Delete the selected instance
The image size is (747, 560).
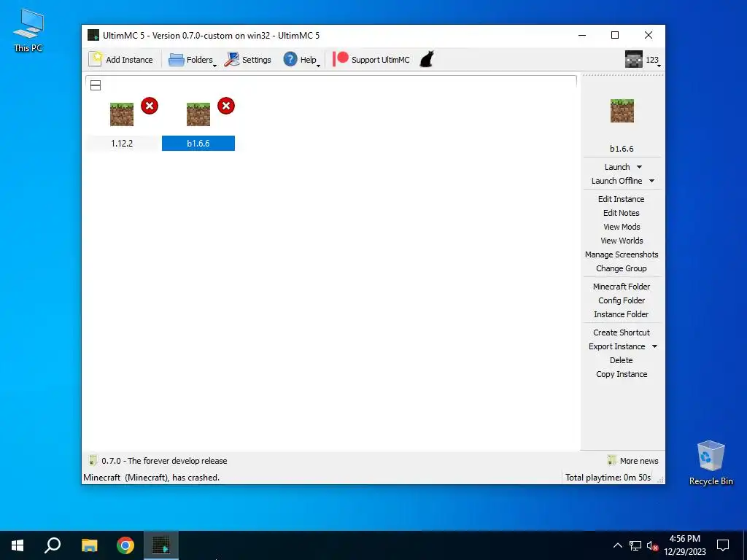click(x=622, y=360)
